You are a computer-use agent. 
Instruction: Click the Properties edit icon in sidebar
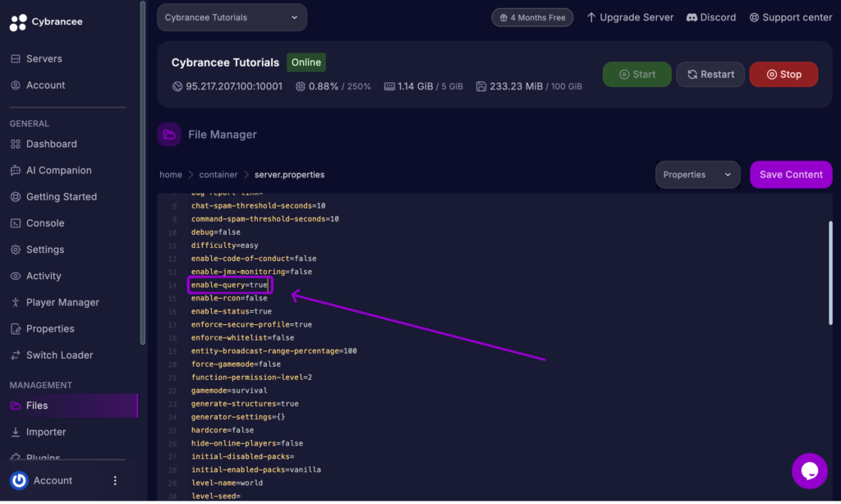[16, 328]
